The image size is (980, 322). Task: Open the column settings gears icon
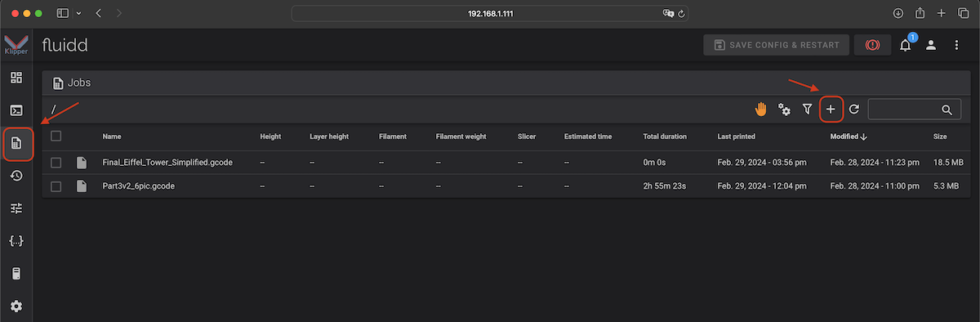coord(784,109)
